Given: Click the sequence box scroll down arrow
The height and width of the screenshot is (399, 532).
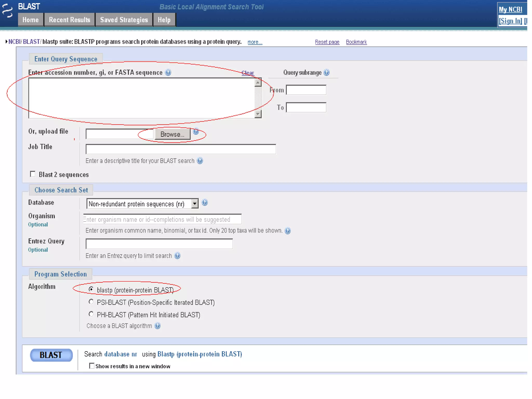Looking at the screenshot, I should 258,114.
